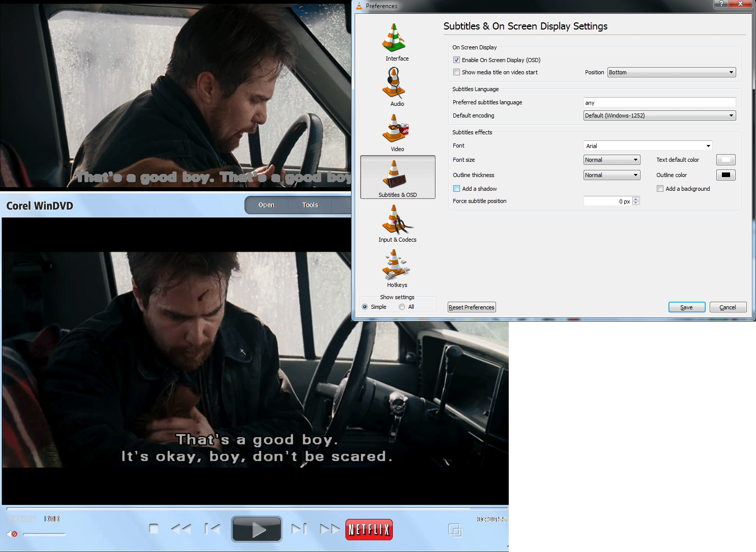Open the Position dropdown set to Bottom

pos(672,72)
